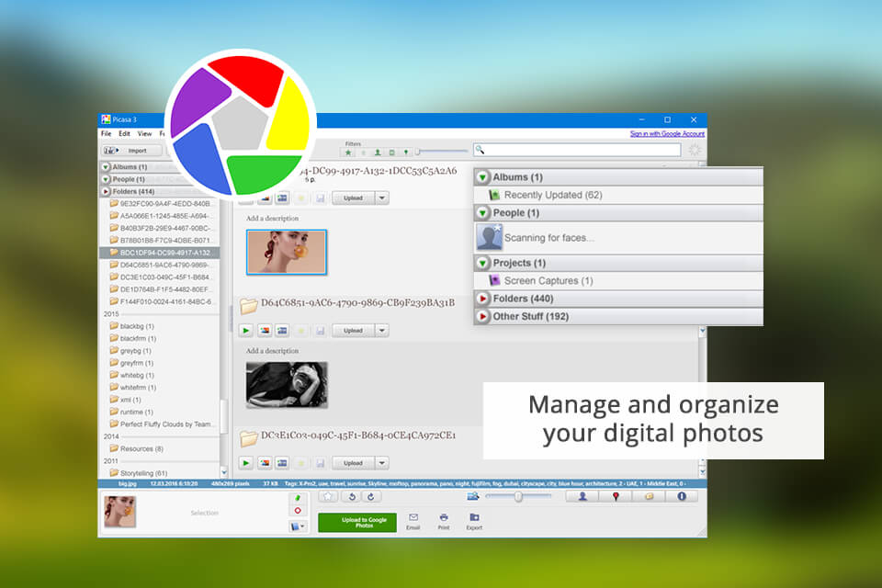Click the filter date range slider
Image resolution: width=882 pixels, height=588 pixels.
click(x=442, y=152)
